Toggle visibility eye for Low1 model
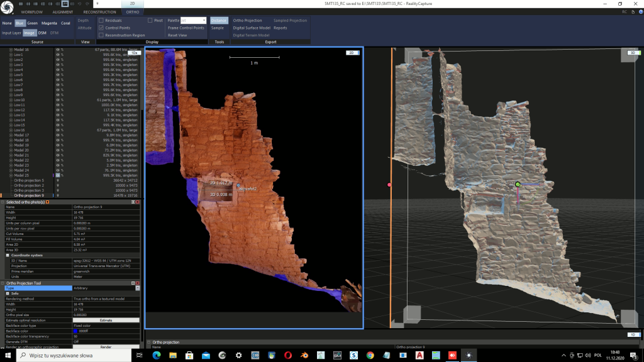 point(57,55)
